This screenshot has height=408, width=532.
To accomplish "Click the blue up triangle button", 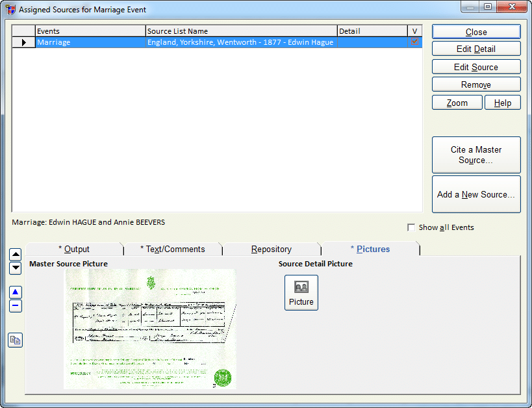I will click(x=16, y=292).
